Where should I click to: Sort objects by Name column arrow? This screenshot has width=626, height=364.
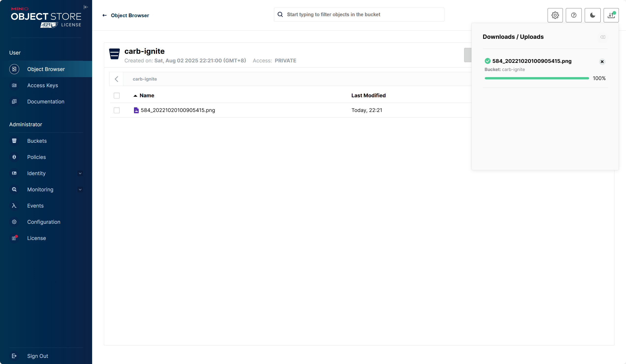(x=135, y=96)
